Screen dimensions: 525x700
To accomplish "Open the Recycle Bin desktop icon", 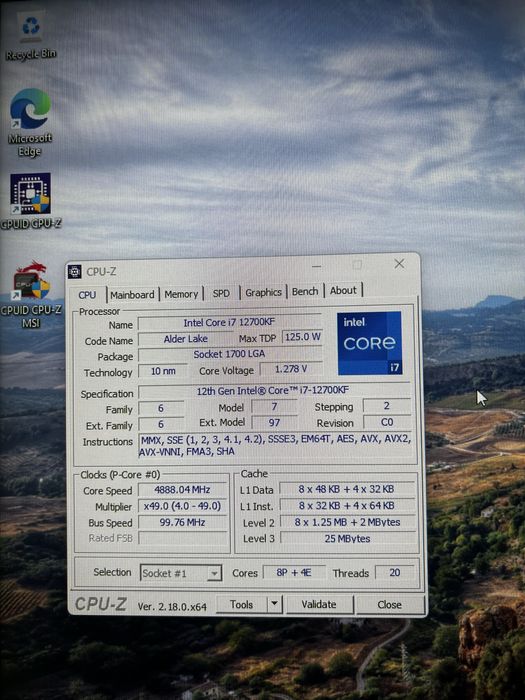I will [x=31, y=37].
